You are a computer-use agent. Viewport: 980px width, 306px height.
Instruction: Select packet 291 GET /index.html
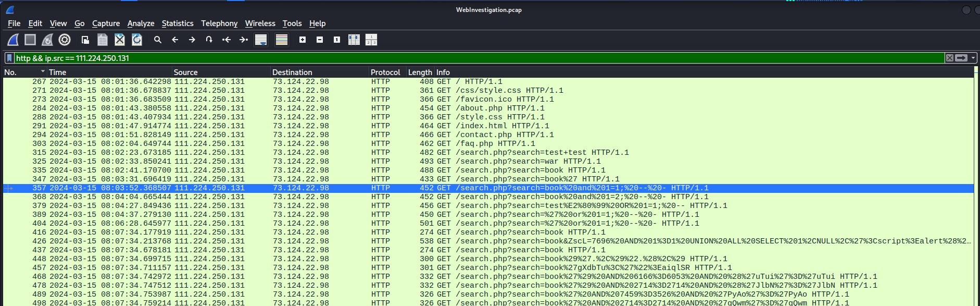488,126
